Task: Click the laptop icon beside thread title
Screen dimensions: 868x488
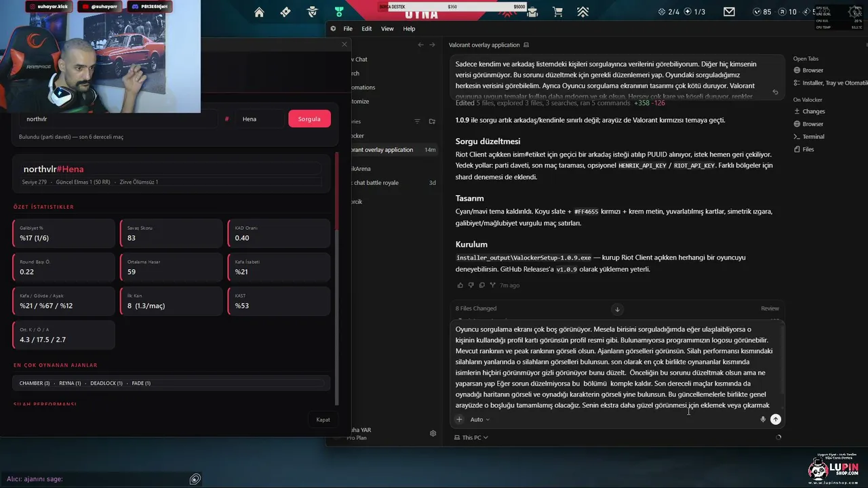Action: (x=526, y=45)
